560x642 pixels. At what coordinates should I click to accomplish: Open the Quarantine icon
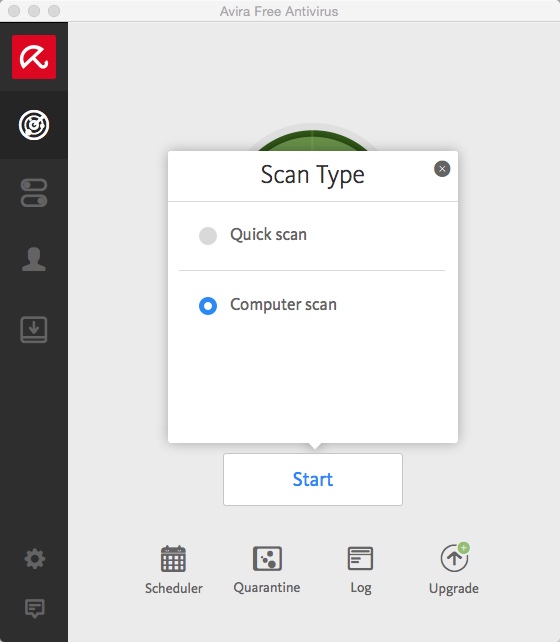coord(267,558)
